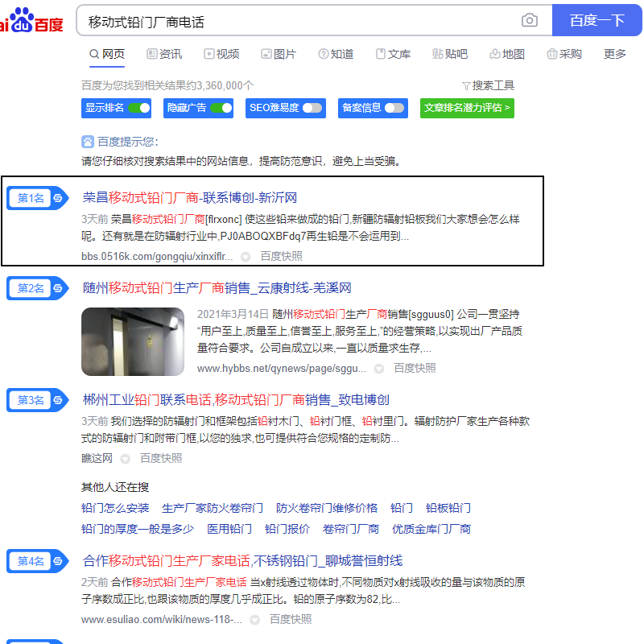The width and height of the screenshot is (644, 644).
Task: Open result 荣昌移动式铅门厂商-联系博创-新沂网
Action: point(190,198)
